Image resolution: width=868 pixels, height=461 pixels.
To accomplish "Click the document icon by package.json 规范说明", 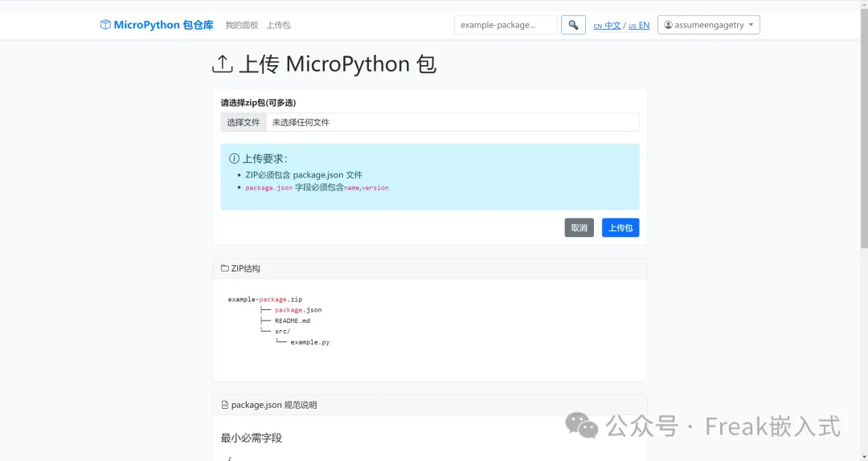I will click(225, 405).
